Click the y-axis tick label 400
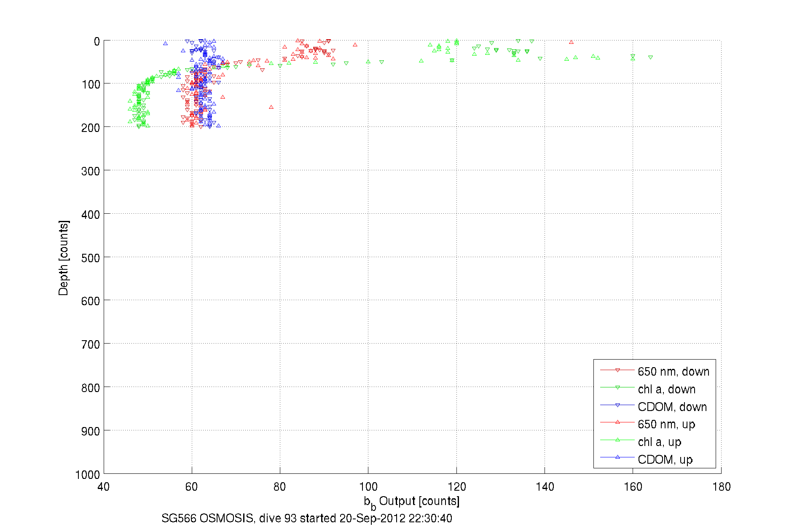The height and width of the screenshot is (532, 797). click(x=91, y=215)
